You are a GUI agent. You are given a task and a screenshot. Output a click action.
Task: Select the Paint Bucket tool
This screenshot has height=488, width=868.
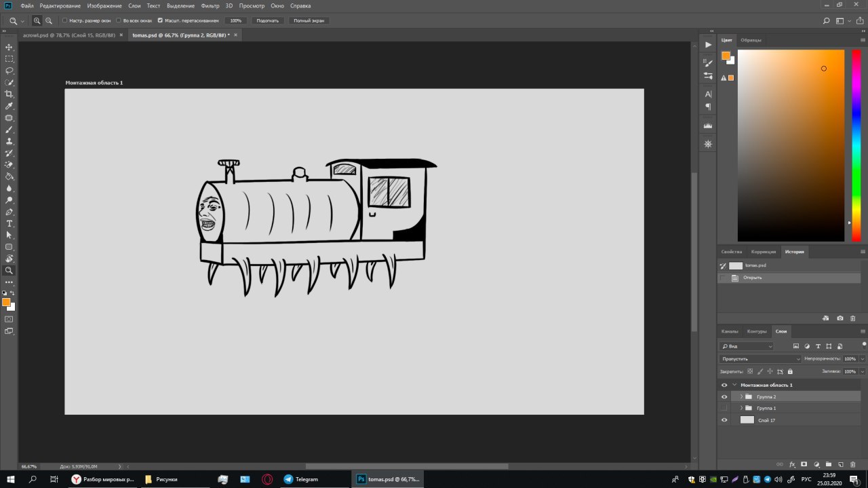click(x=9, y=176)
